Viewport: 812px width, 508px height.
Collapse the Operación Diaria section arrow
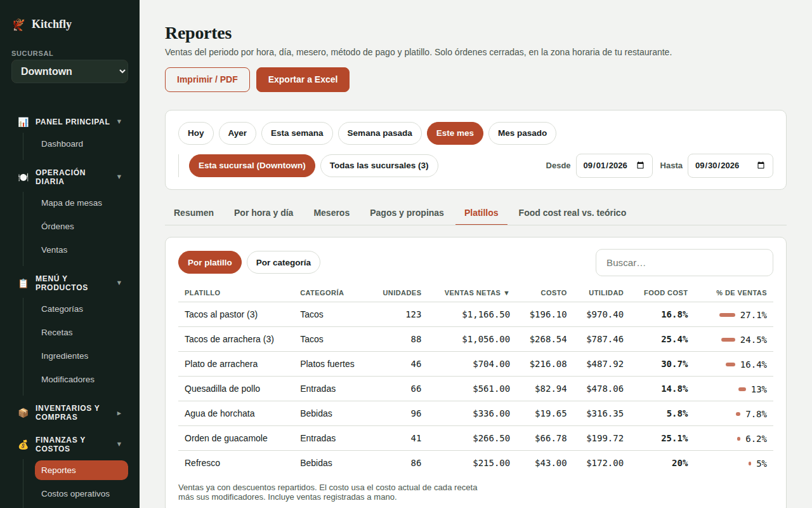pyautogui.click(x=119, y=177)
